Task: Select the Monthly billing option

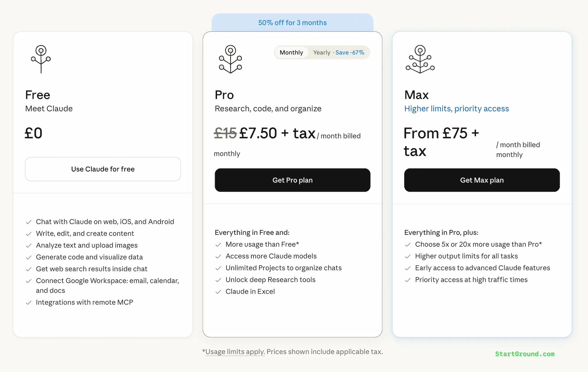Action: pos(291,52)
